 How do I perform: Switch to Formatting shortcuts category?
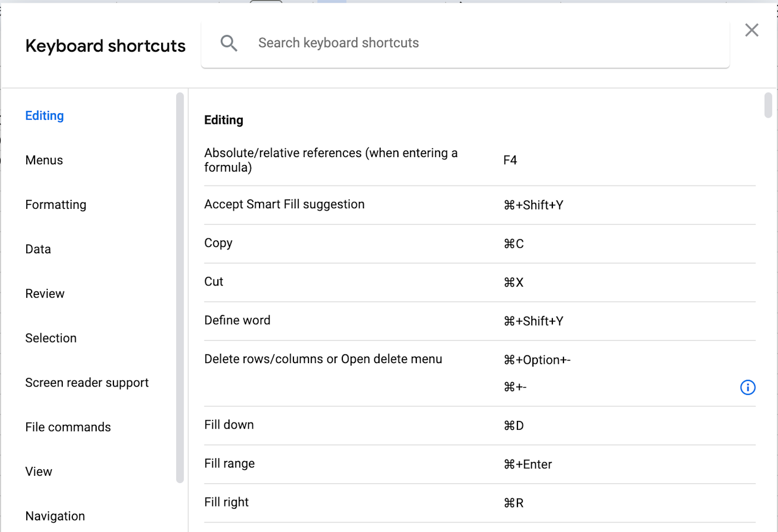[56, 204]
